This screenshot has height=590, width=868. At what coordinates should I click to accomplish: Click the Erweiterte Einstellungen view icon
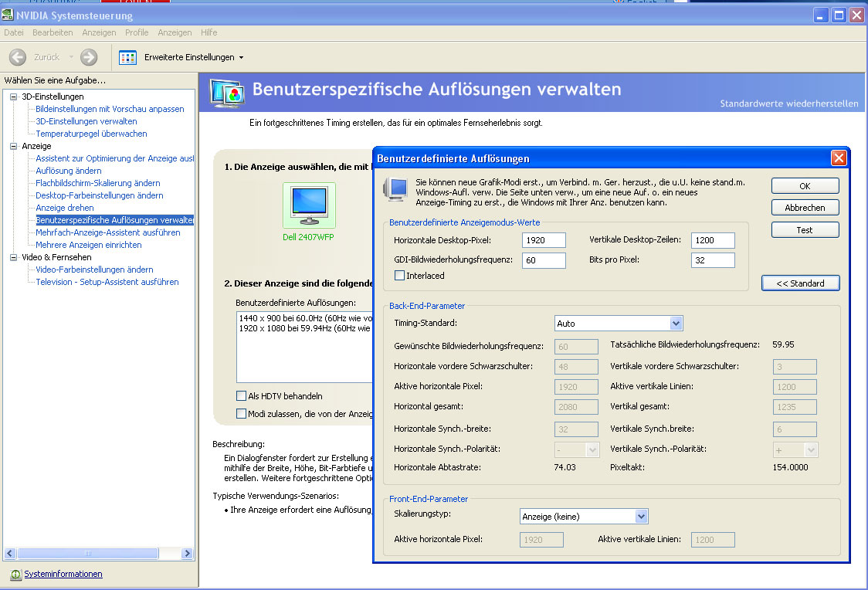point(128,57)
